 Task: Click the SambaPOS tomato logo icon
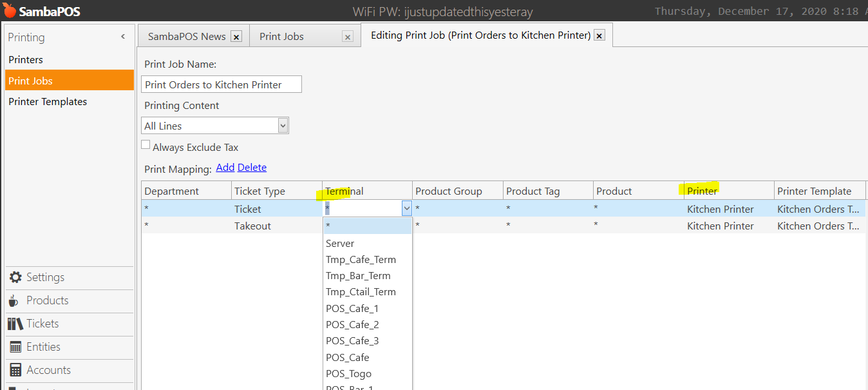[x=9, y=11]
